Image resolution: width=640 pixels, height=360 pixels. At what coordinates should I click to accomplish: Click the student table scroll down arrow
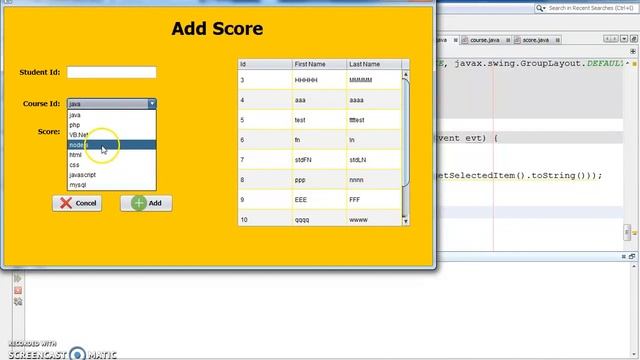tap(405, 221)
